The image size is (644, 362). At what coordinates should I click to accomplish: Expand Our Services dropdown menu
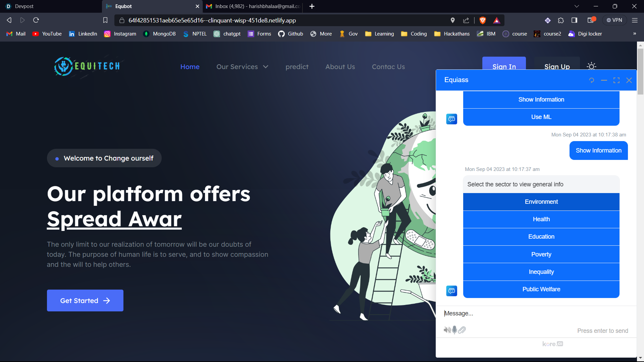[x=242, y=67]
